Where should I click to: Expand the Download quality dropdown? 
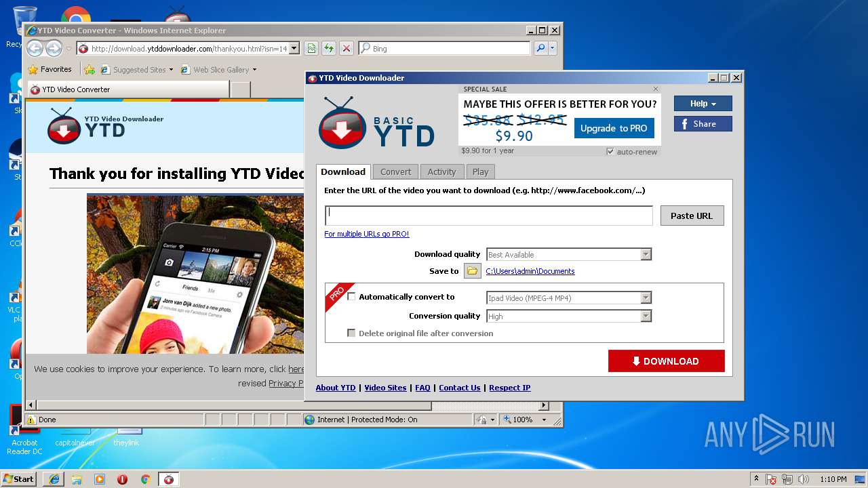pyautogui.click(x=646, y=254)
